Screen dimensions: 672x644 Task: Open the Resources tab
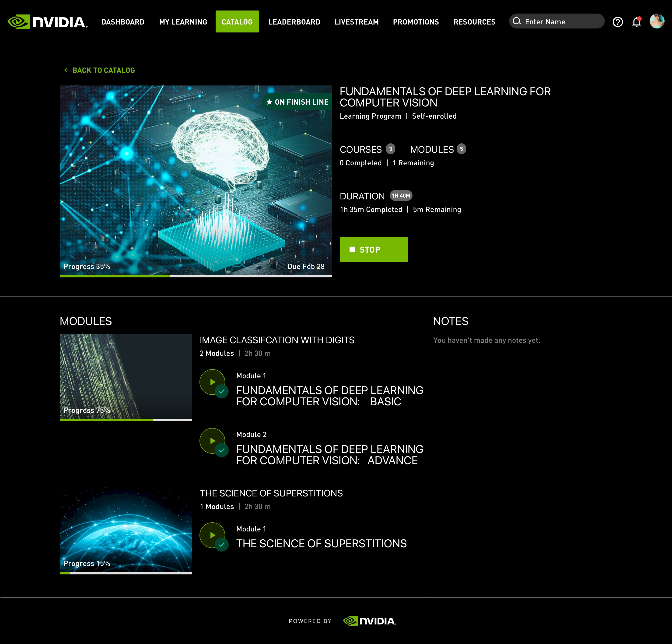tap(475, 22)
